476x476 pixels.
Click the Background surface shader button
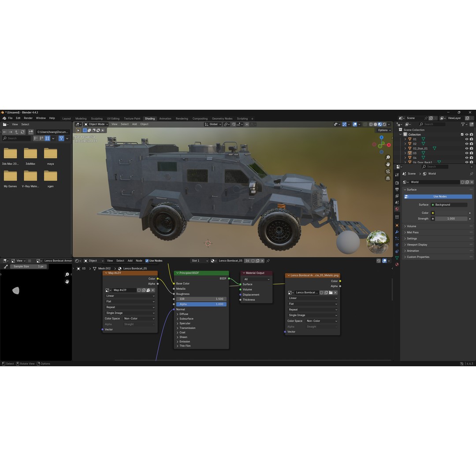(449, 205)
